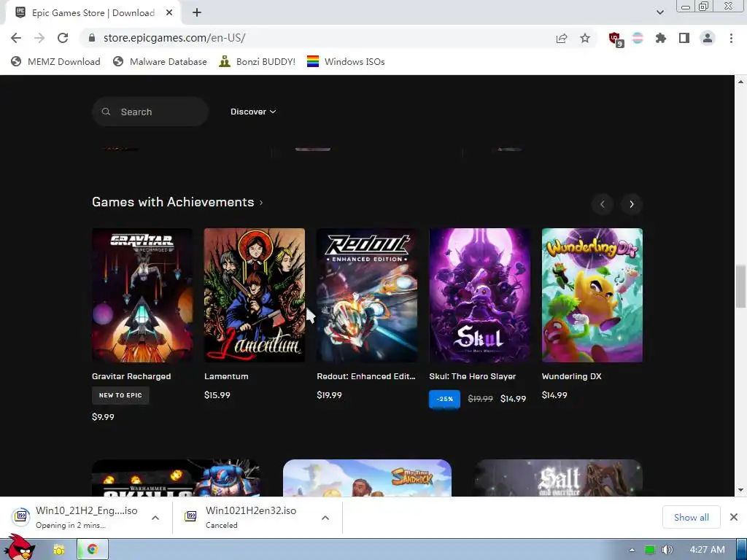The width and height of the screenshot is (747, 560).
Task: Click the Wunderling DX title text
Action: (x=572, y=376)
